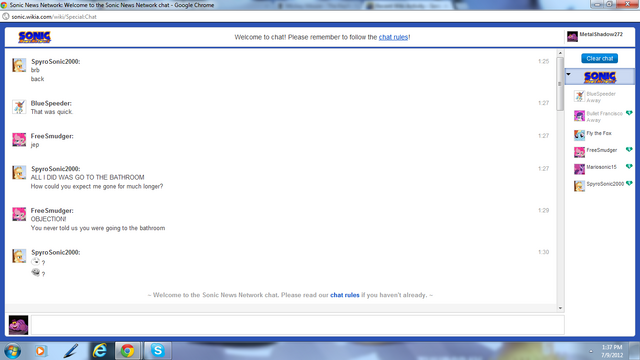The width and height of the screenshot is (640, 360).
Task: Open Windows Media Player from taskbar
Action: [40, 351]
